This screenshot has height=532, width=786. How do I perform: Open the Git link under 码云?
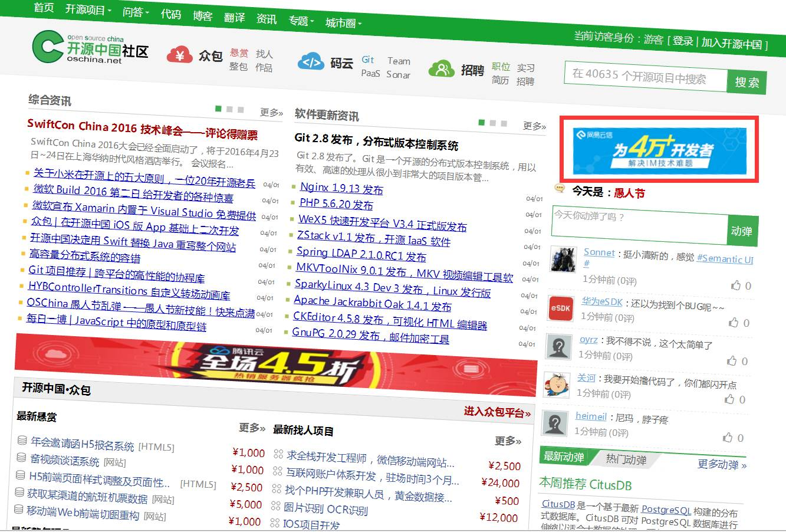point(368,60)
